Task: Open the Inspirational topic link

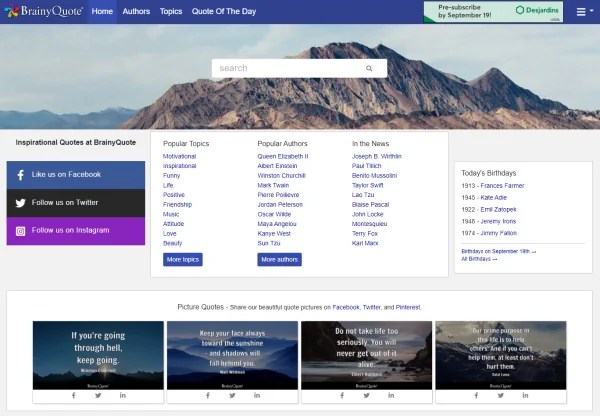Action: [179, 166]
